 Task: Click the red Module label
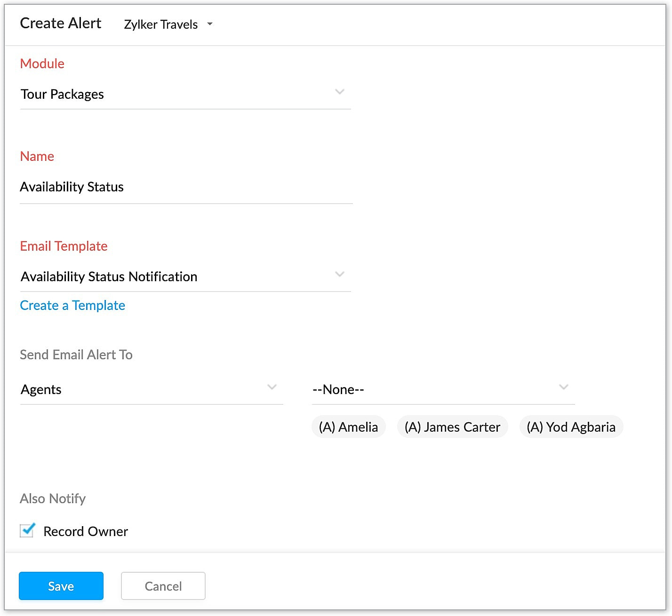point(42,63)
